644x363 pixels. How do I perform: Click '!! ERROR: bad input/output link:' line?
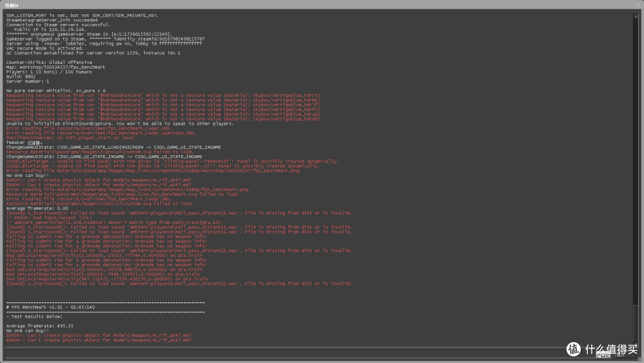[49, 218]
